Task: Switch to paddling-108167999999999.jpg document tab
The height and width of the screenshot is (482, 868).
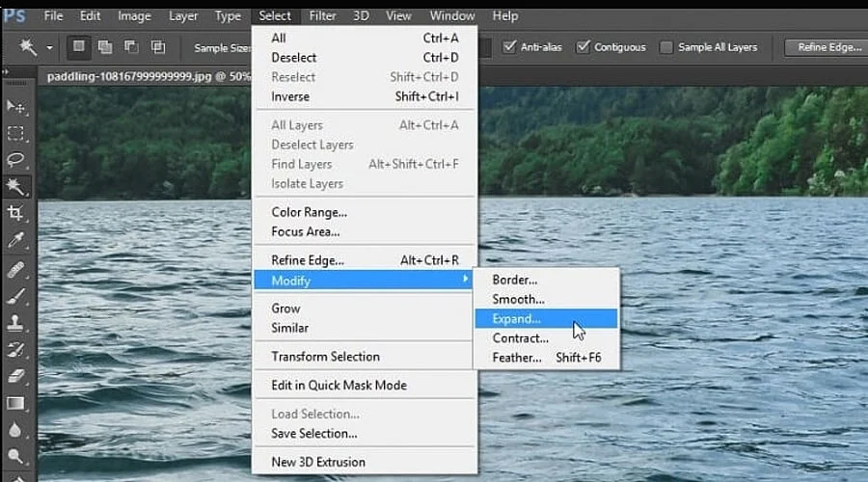Action: (147, 76)
